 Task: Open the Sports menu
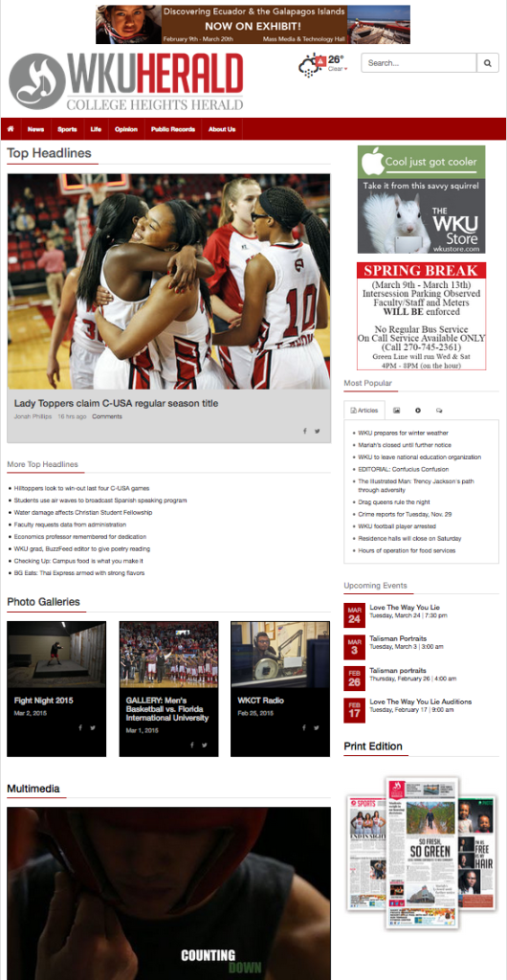click(67, 129)
